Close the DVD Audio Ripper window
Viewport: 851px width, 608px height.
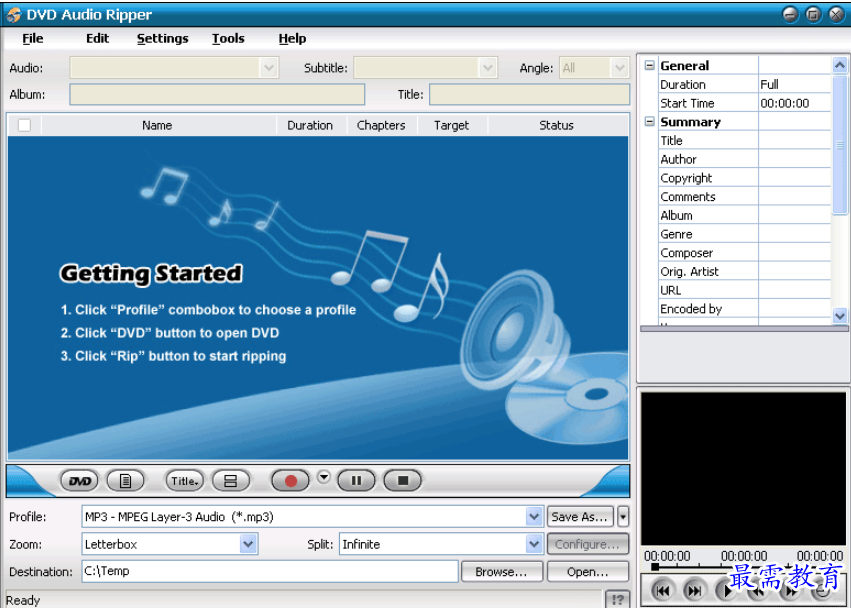pos(836,15)
